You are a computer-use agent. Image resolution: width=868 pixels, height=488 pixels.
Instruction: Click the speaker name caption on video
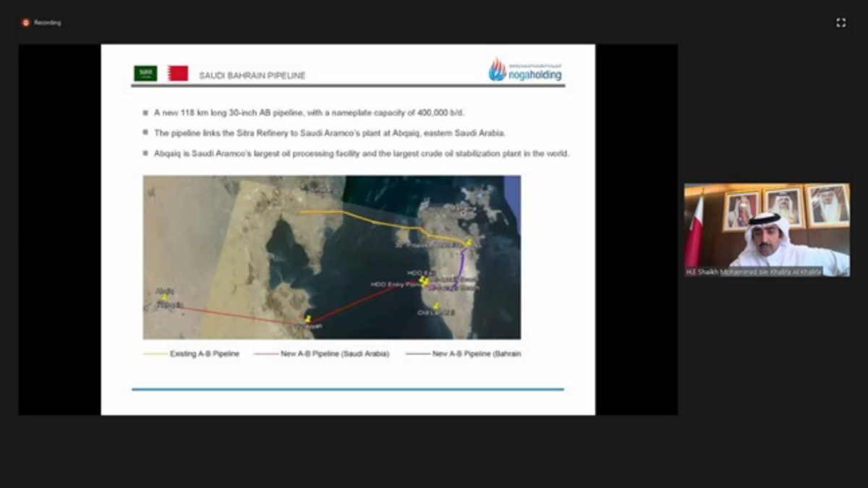click(x=753, y=272)
